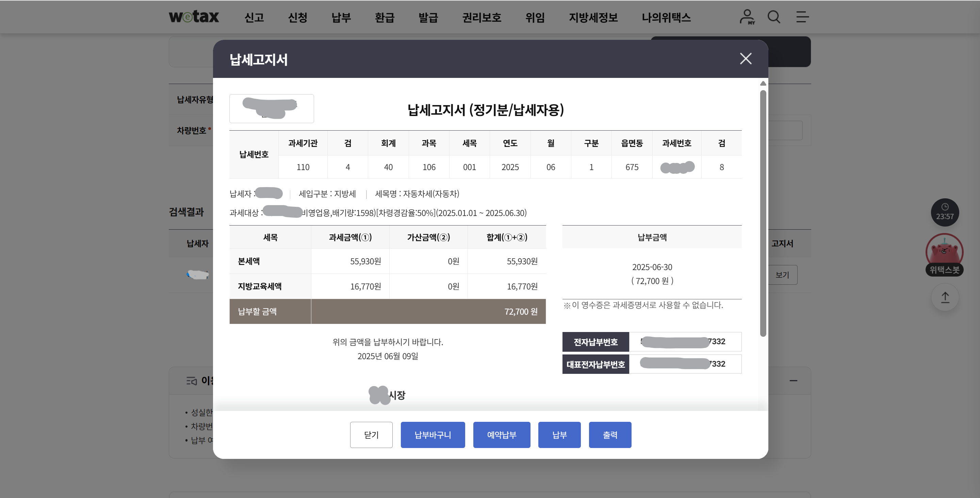Pay now using the 납부 button

tap(559, 434)
